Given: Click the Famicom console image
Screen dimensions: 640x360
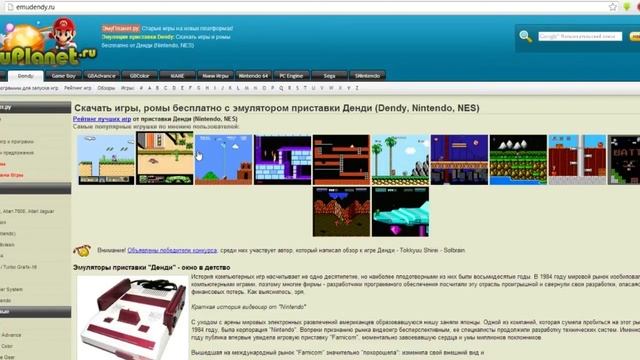Looking at the screenshot, I should coord(133,318).
